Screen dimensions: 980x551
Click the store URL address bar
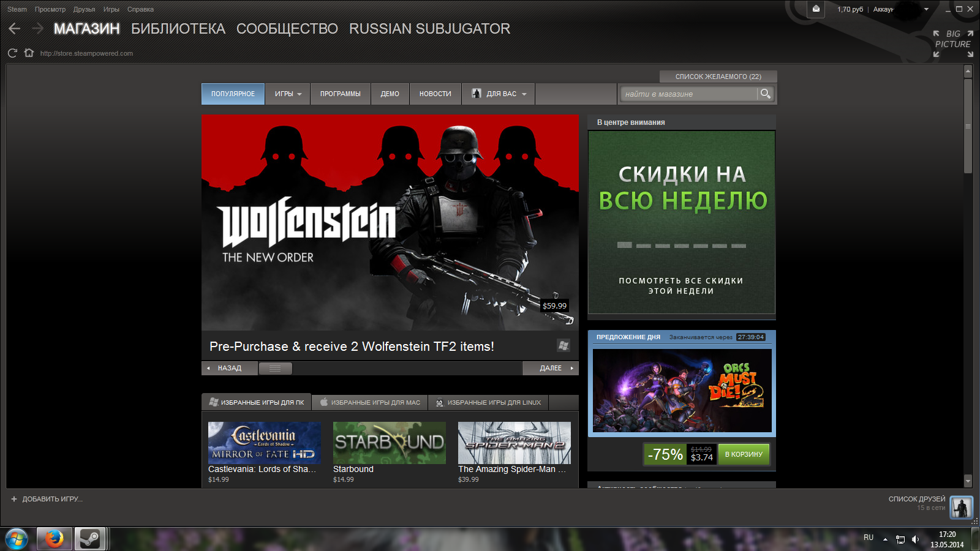point(86,53)
